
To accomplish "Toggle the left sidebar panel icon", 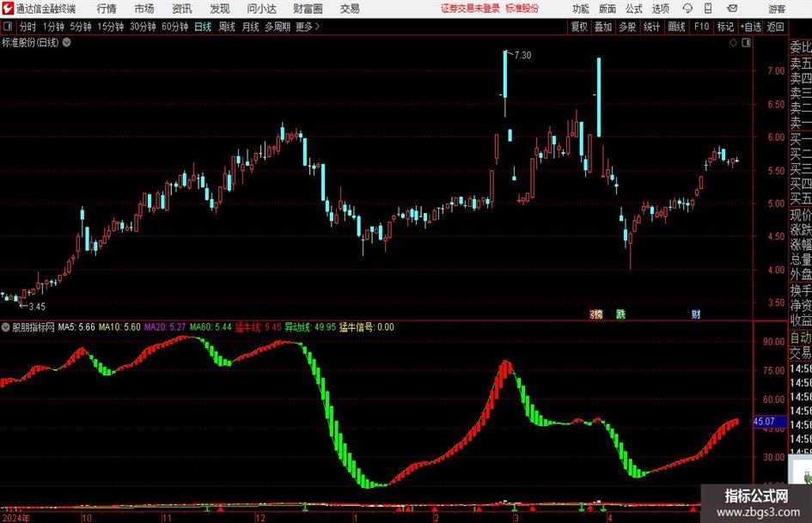I will (x=8, y=27).
